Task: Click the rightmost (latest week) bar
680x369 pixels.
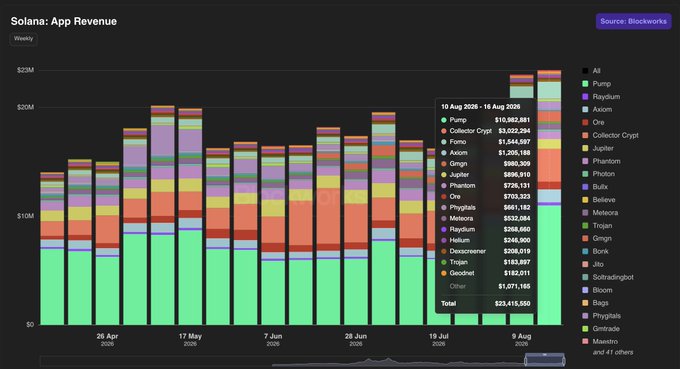Action: click(549, 198)
